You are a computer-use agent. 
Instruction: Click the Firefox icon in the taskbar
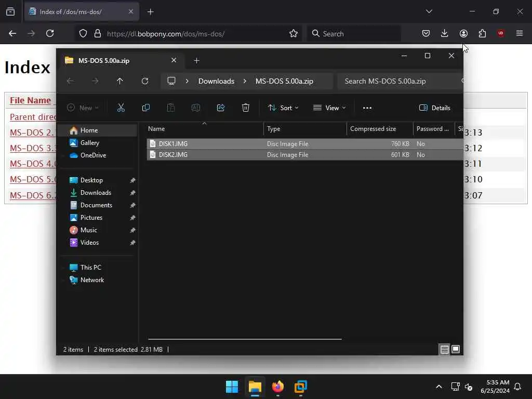point(278,387)
